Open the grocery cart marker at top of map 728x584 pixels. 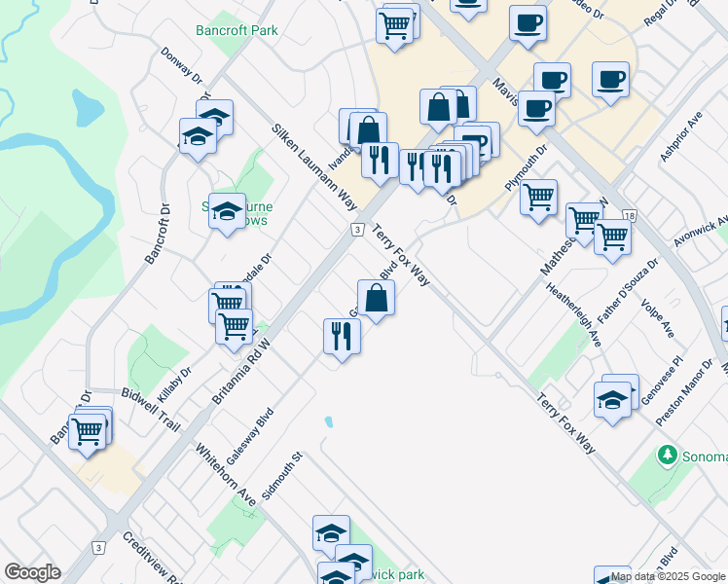click(x=394, y=27)
